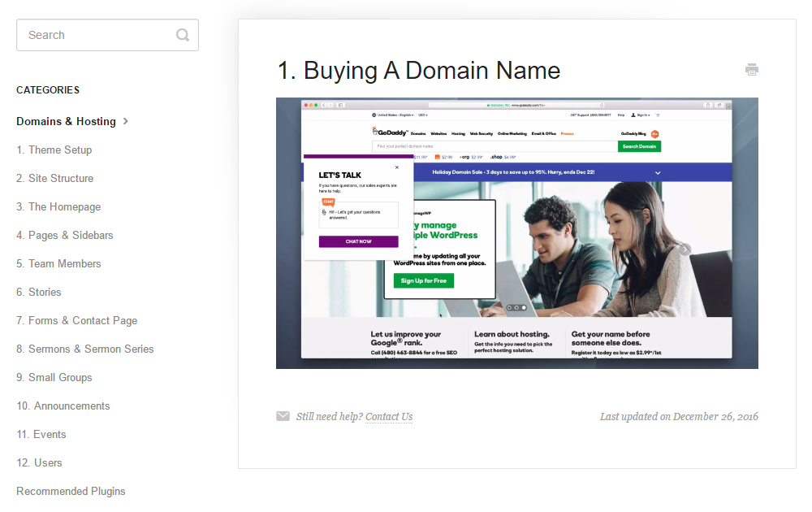The height and width of the screenshot is (512, 812).
Task: Open the 1. Theme Setup category
Action: click(x=54, y=150)
